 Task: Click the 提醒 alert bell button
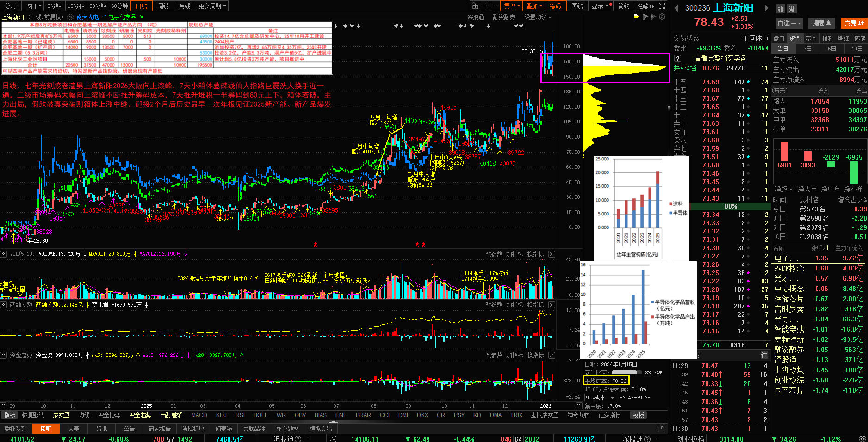(x=822, y=23)
